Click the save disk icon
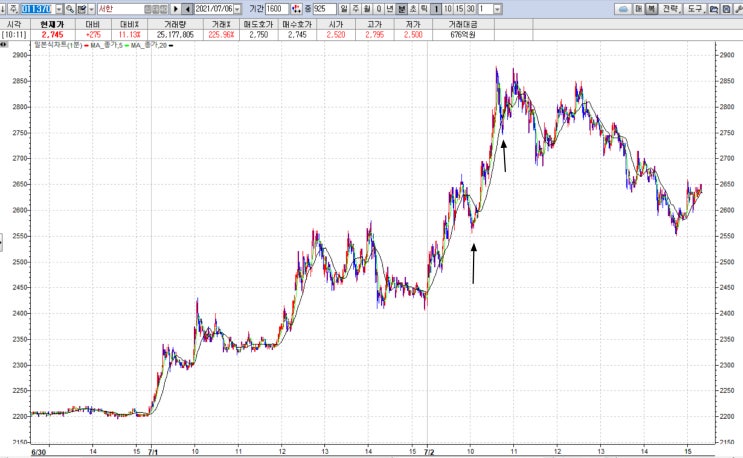 pos(726,9)
